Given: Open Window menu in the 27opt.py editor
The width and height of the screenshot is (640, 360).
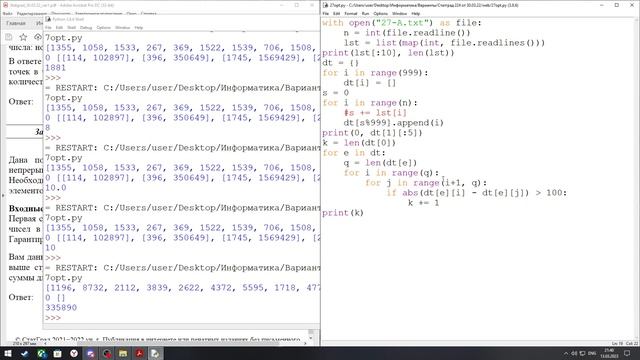Looking at the screenshot, I should click(400, 13).
